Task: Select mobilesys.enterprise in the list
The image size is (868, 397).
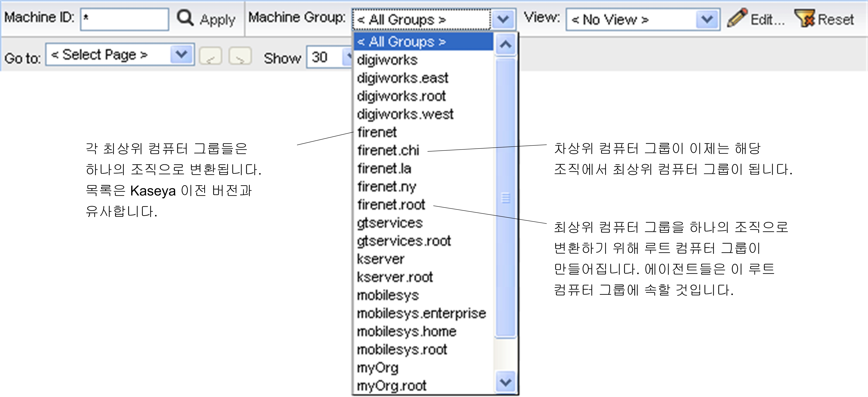Action: pyautogui.click(x=423, y=314)
